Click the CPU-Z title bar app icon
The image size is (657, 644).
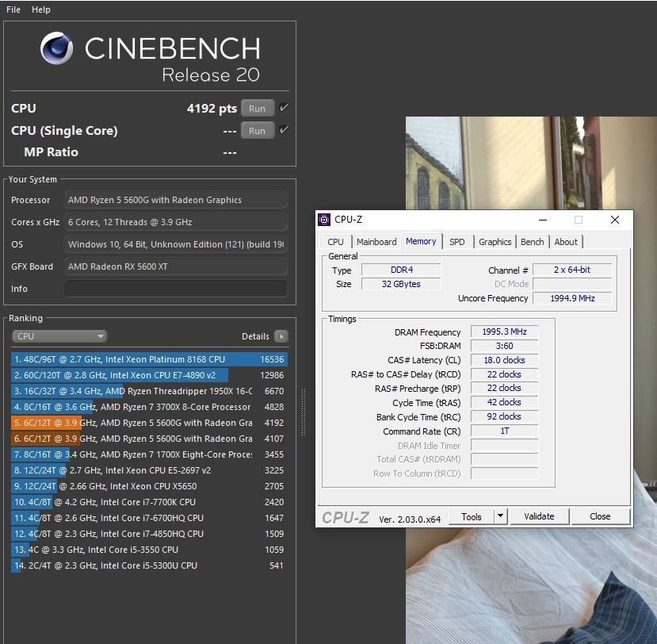pos(324,219)
